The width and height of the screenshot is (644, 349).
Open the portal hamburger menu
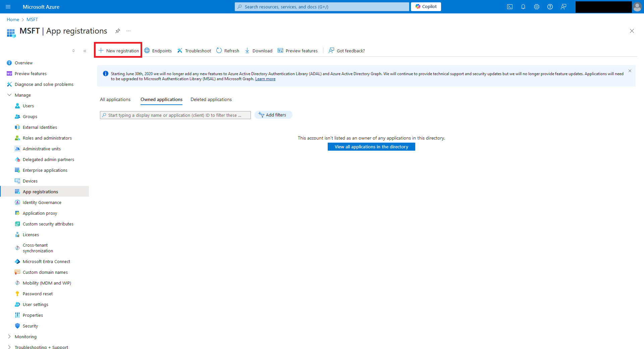(x=8, y=7)
